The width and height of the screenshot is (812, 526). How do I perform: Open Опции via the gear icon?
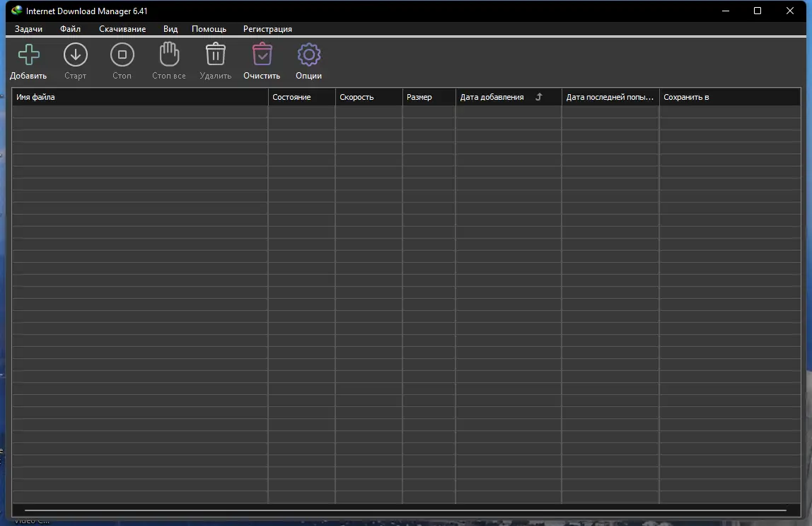click(x=308, y=55)
